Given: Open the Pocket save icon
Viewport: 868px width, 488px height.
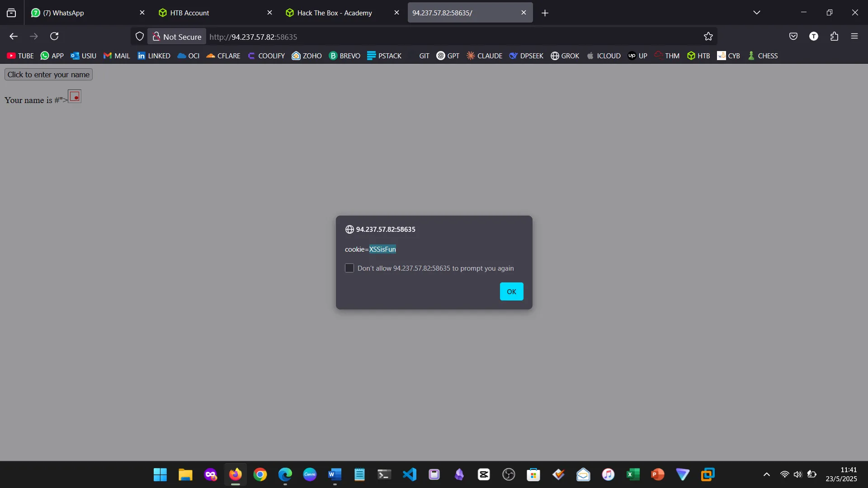Looking at the screenshot, I should coord(793,36).
